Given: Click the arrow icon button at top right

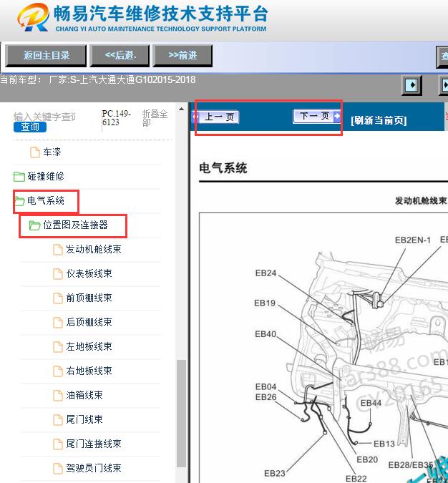Looking at the screenshot, I should 412,85.
